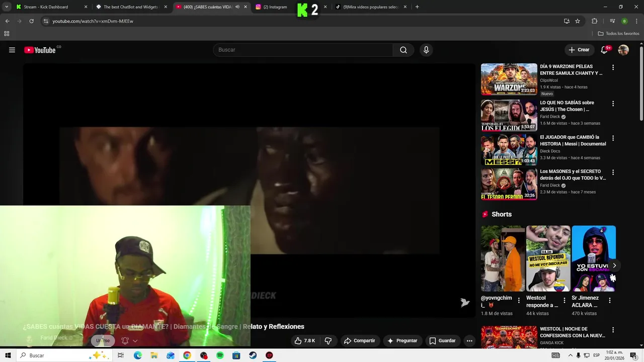Viewport: 644px width, 362px height.
Task: Show hidden system tray icons
Action: click(570, 355)
